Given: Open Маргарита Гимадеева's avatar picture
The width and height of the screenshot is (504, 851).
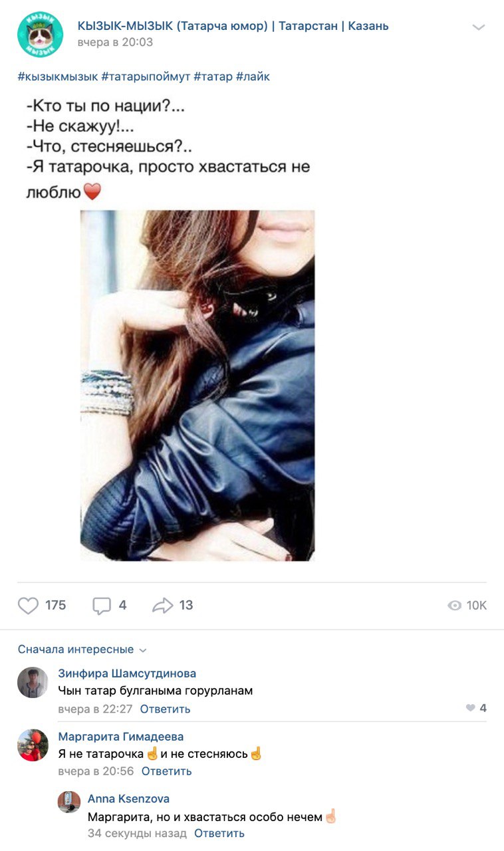Looking at the screenshot, I should (33, 745).
